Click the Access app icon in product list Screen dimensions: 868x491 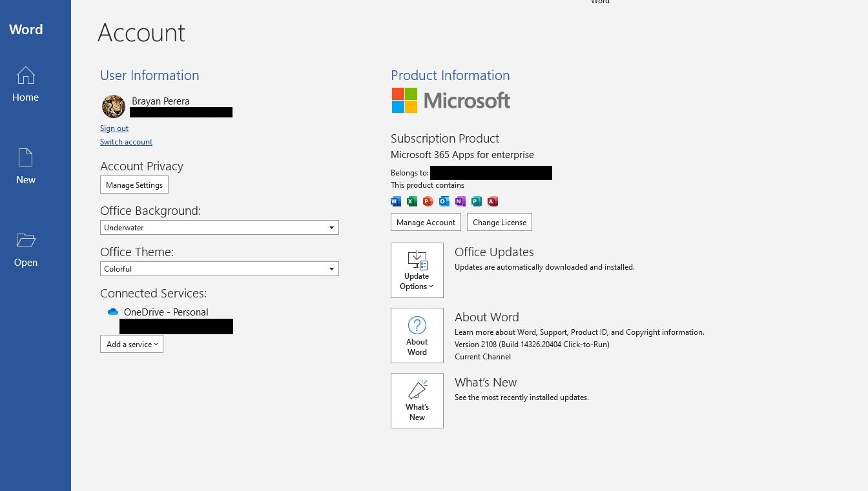(493, 201)
